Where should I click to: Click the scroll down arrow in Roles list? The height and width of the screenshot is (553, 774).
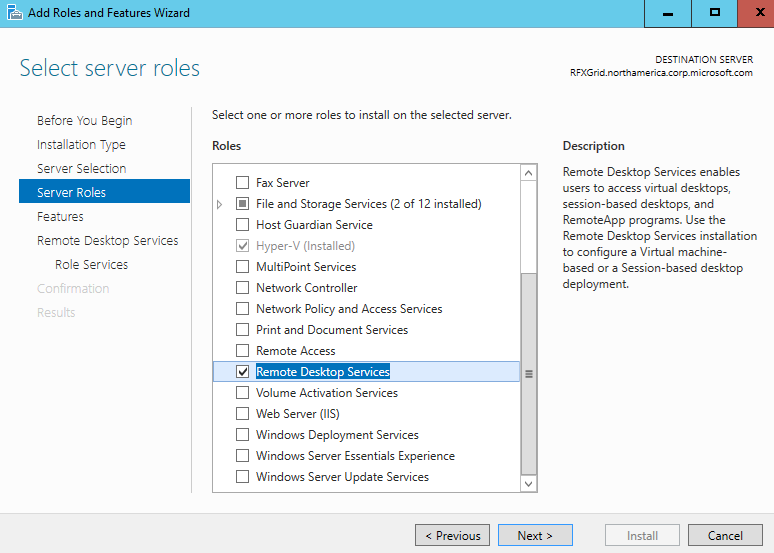pyautogui.click(x=528, y=483)
